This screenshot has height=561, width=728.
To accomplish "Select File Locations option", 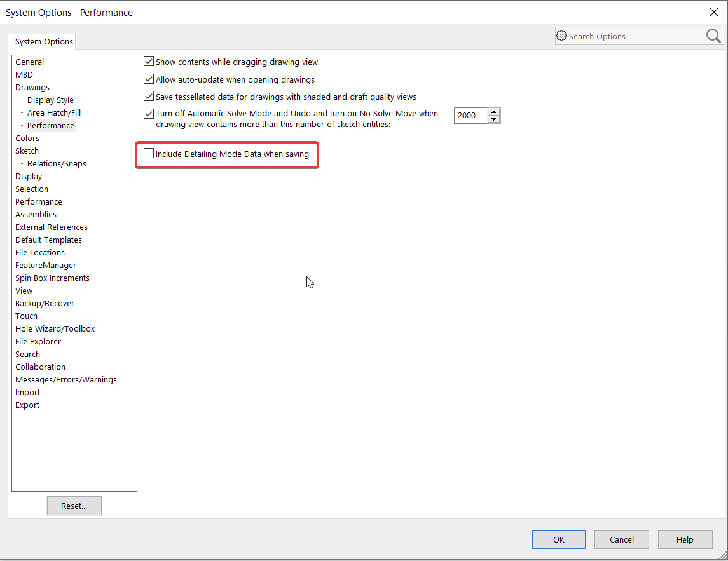I will [x=40, y=252].
